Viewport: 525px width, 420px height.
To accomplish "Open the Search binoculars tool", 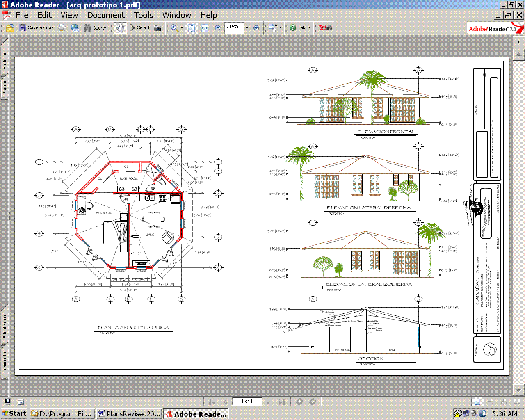I will tap(96, 28).
